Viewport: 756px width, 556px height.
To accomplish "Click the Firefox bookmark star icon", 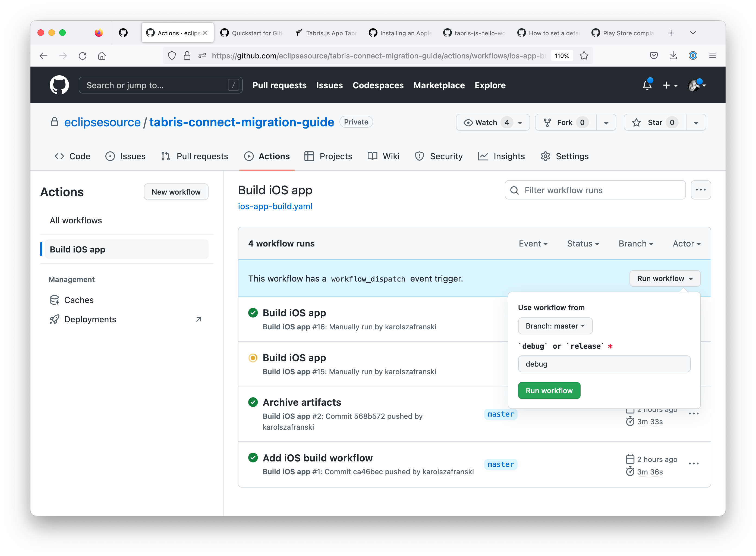I will [x=584, y=55].
